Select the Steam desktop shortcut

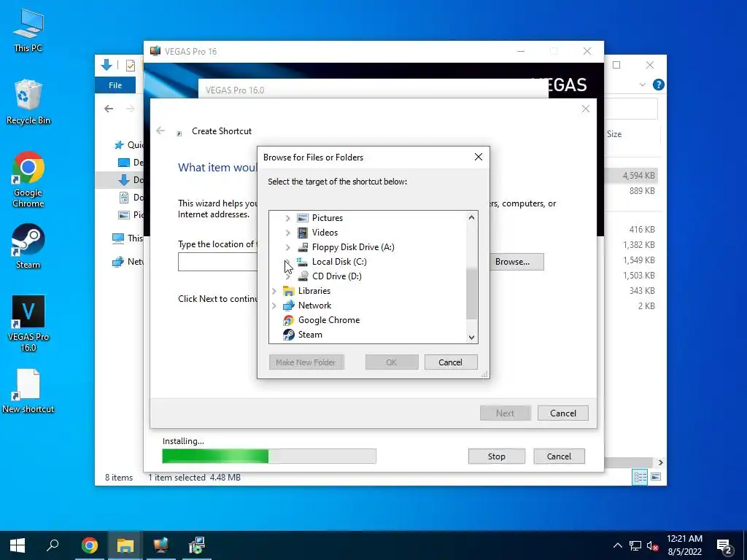(28, 246)
